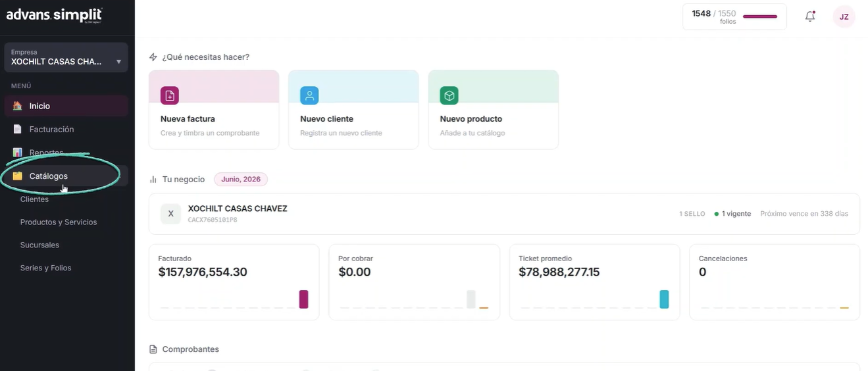Open Clientes under Catálogos
Screen dimensions: 868x371
pyautogui.click(x=34, y=199)
